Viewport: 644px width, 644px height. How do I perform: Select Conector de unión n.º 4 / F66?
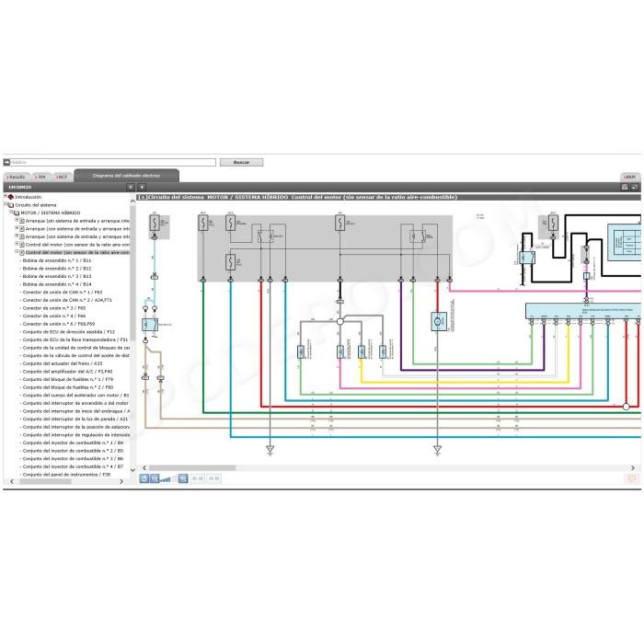(x=54, y=316)
